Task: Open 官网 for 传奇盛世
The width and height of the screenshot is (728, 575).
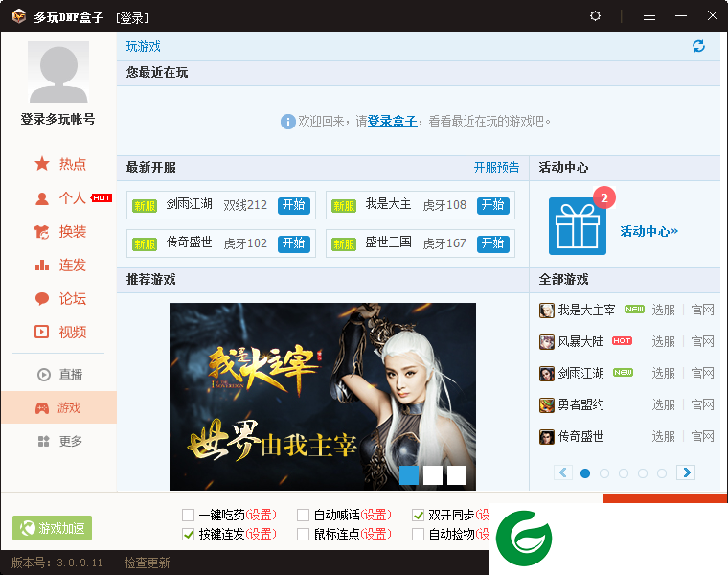Action: click(x=702, y=436)
